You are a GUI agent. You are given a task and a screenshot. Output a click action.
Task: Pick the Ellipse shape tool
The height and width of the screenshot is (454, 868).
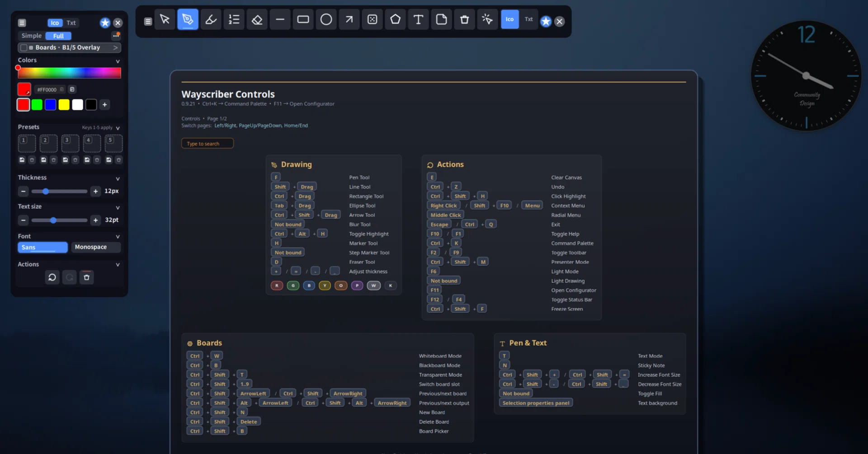pos(326,19)
